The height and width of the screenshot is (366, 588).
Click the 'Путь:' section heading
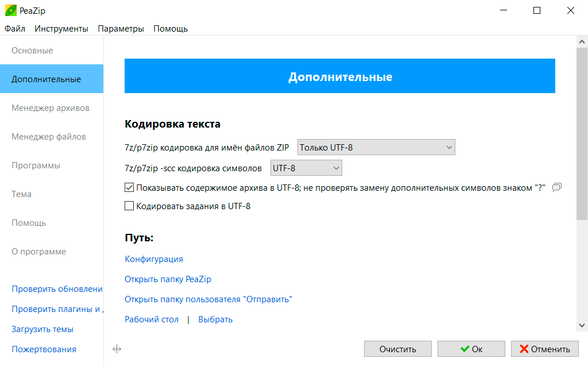pyautogui.click(x=139, y=238)
